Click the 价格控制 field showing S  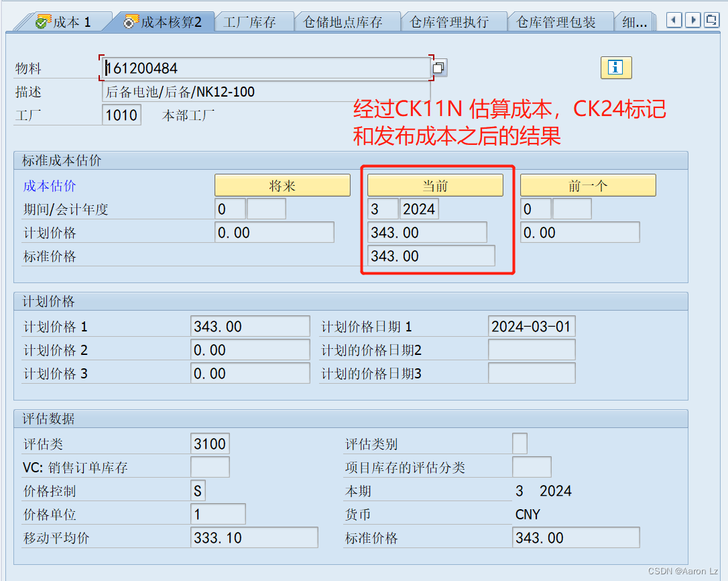196,490
